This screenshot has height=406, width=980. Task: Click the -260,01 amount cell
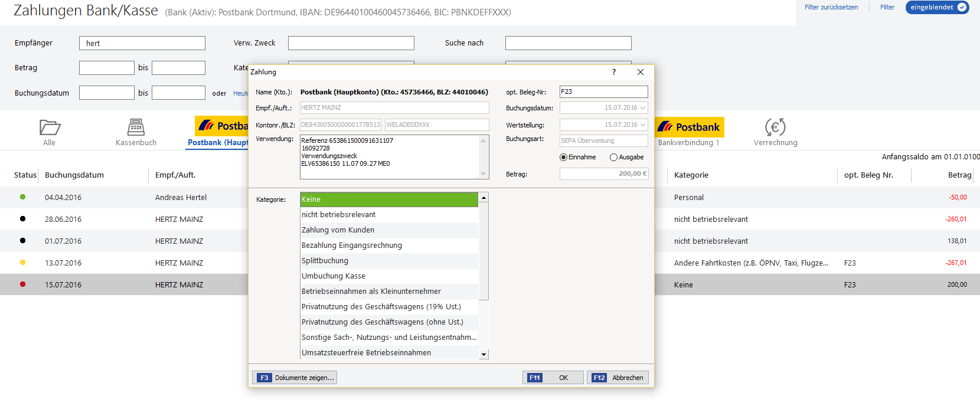(x=956, y=219)
